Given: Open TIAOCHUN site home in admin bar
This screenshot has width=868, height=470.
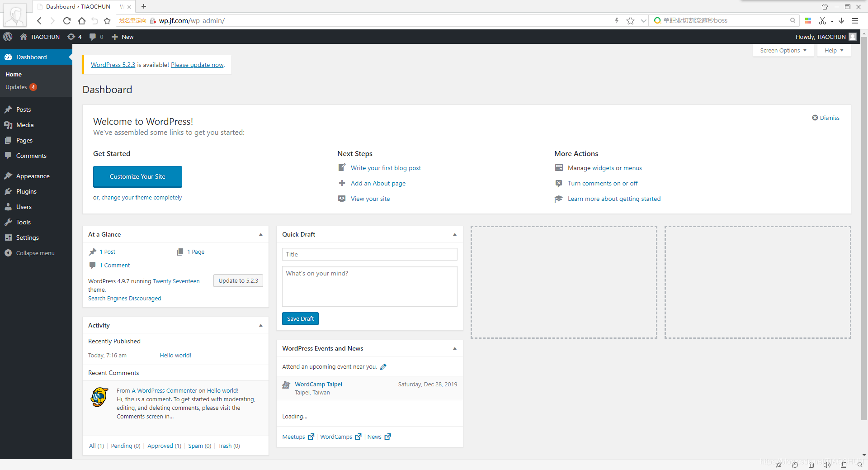Looking at the screenshot, I should point(40,37).
